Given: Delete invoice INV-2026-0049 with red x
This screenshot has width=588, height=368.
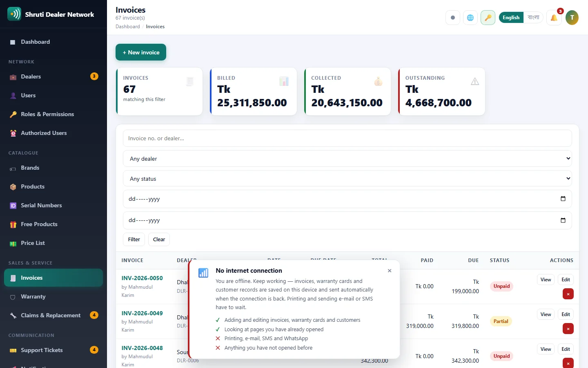Looking at the screenshot, I should (568, 329).
